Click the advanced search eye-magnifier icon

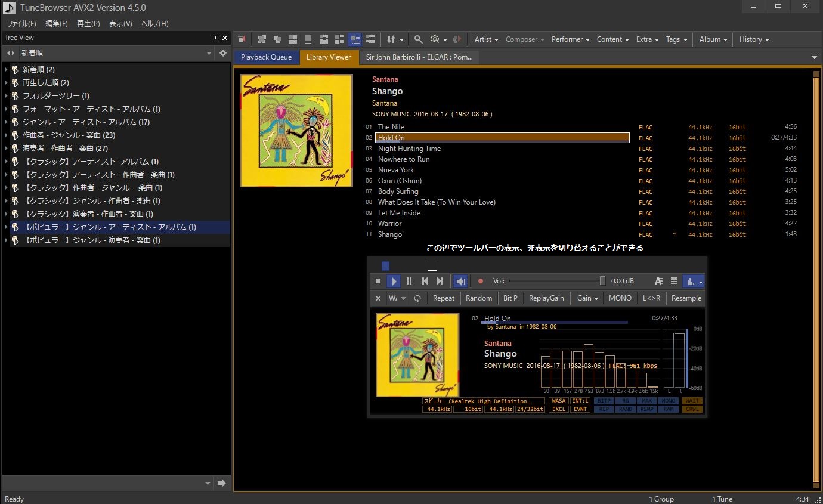[435, 39]
